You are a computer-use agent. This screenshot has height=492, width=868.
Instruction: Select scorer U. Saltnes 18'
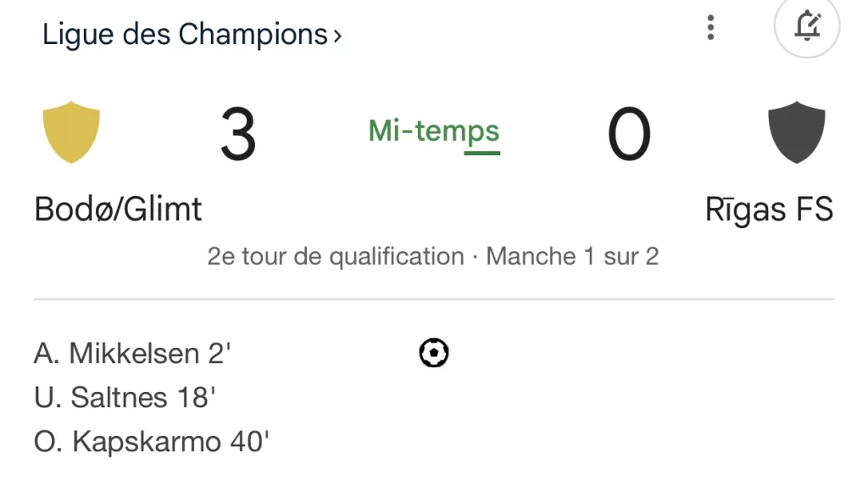[125, 397]
